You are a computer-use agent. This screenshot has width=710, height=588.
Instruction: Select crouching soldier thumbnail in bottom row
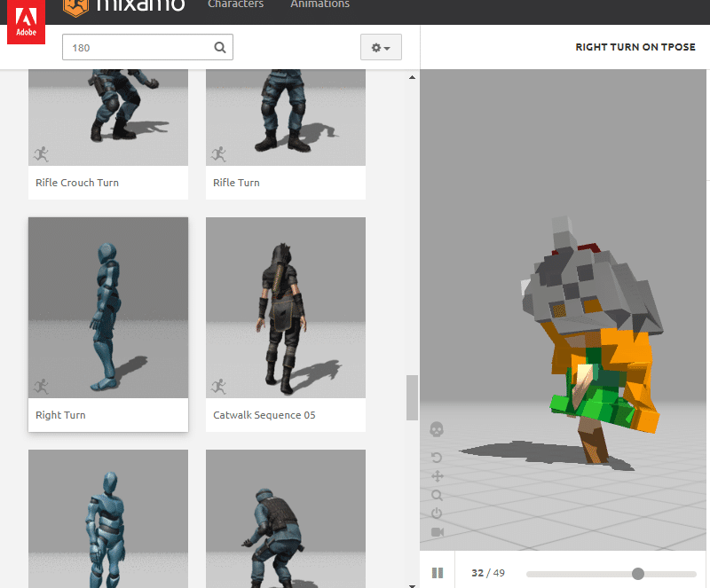(x=286, y=519)
